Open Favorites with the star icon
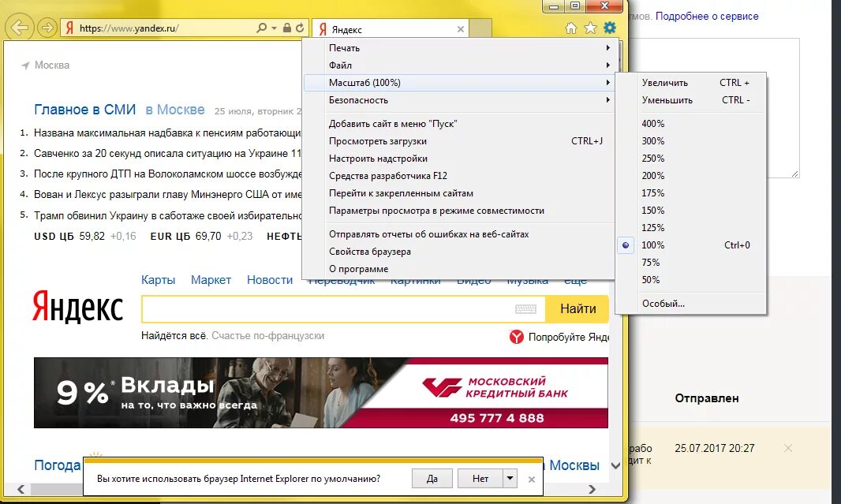The width and height of the screenshot is (841, 504). 591,28
